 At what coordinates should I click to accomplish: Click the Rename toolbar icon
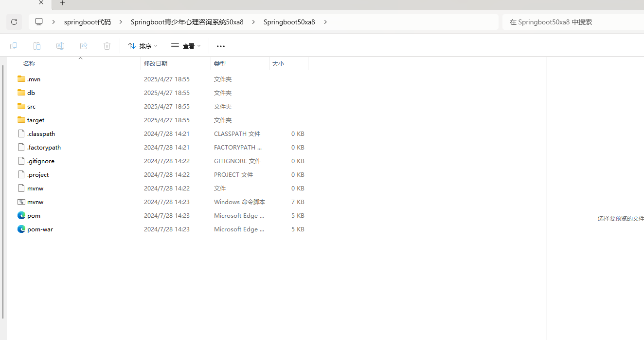coord(60,46)
